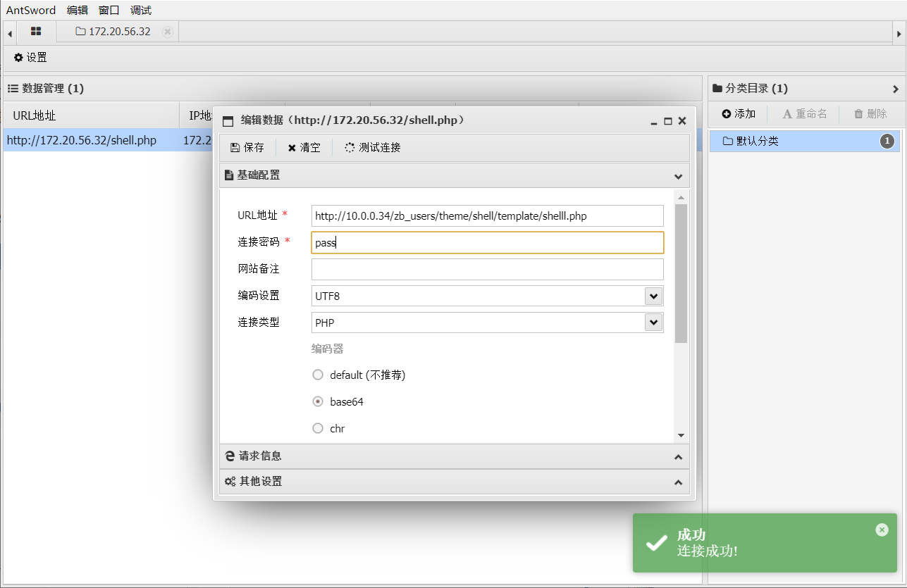This screenshot has height=588, width=907.
Task: Click the dialog vertical scrollbar thumb
Action: pos(681,274)
